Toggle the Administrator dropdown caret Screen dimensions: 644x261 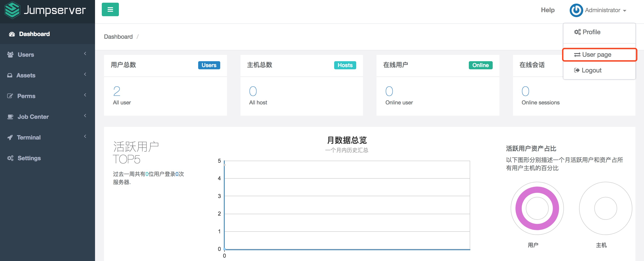pyautogui.click(x=624, y=11)
